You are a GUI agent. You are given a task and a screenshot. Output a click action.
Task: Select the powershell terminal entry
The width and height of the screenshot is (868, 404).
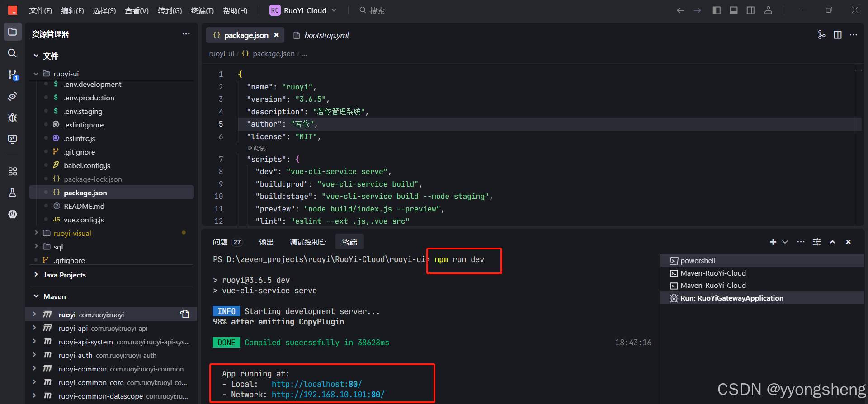(x=762, y=260)
